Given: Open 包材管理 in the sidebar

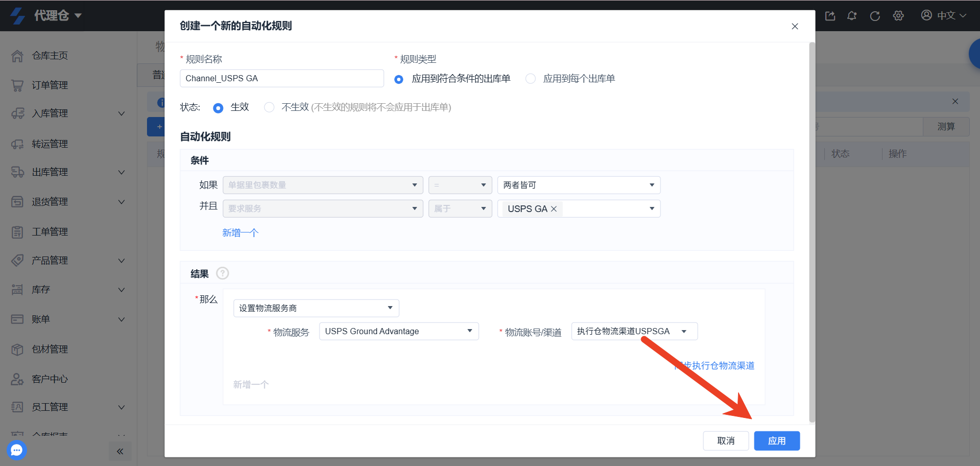Looking at the screenshot, I should coord(50,349).
